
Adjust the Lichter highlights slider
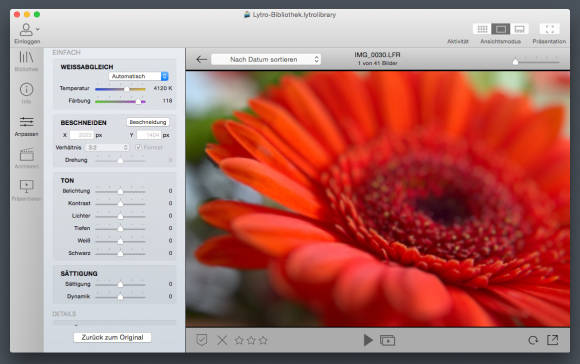pyautogui.click(x=120, y=216)
